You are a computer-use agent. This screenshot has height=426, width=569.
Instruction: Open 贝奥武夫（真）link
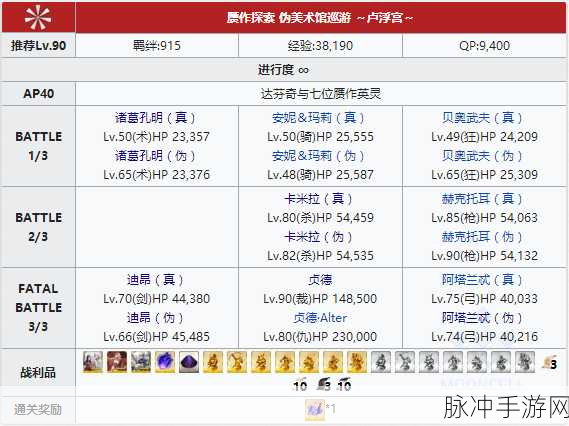[483, 118]
